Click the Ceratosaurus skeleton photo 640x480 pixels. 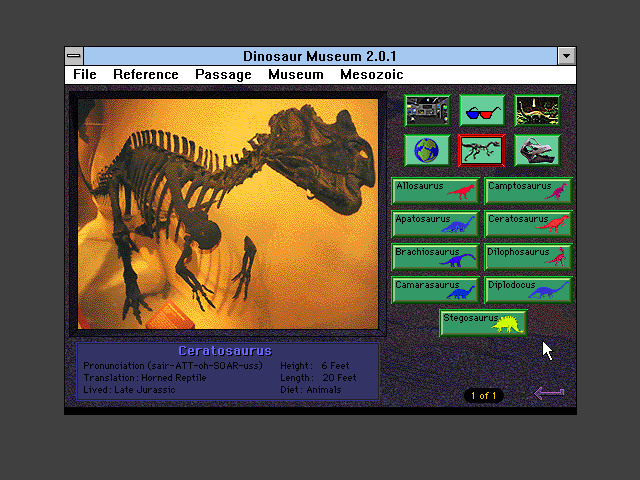click(228, 214)
